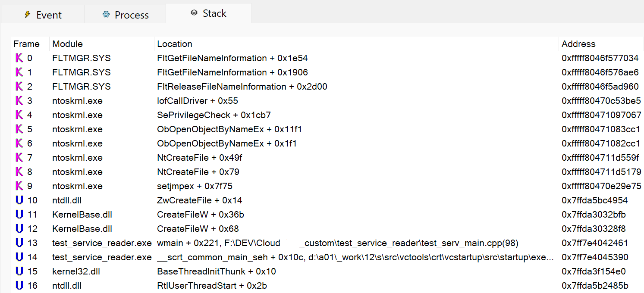Click the lightning bolt icon on Event tab

pos(28,14)
